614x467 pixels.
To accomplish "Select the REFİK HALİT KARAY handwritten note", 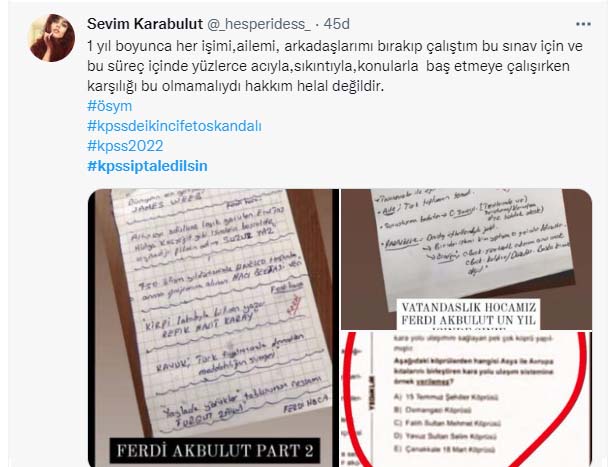I will (x=211, y=322).
